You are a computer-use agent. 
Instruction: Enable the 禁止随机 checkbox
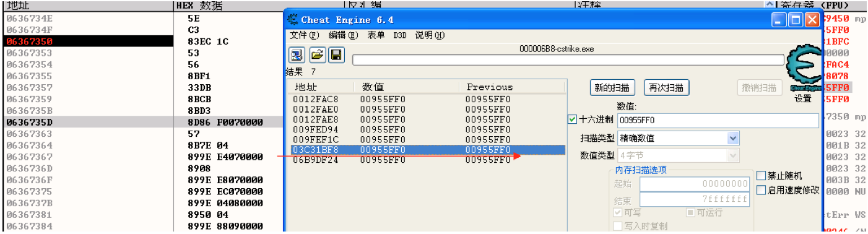762,176
